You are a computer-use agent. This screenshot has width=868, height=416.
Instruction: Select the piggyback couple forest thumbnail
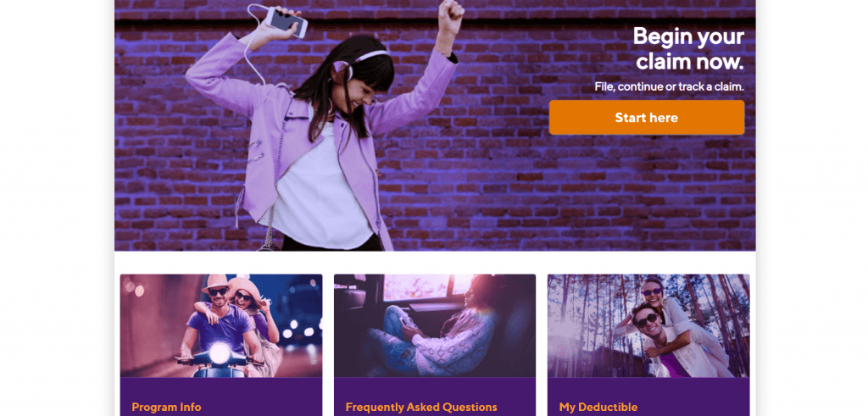[648, 326]
